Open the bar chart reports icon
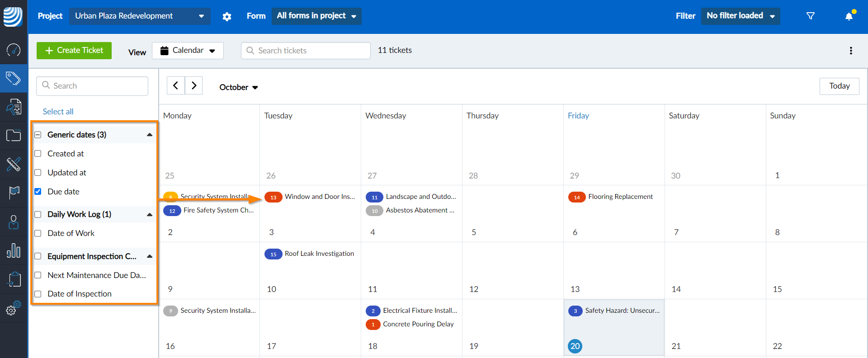This screenshot has width=868, height=358. [14, 250]
